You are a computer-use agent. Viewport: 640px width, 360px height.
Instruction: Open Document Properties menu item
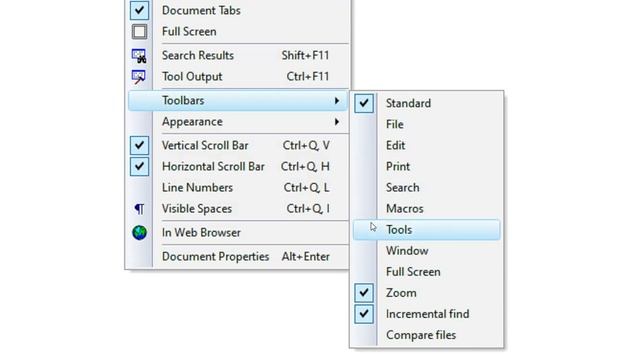[x=238, y=257]
